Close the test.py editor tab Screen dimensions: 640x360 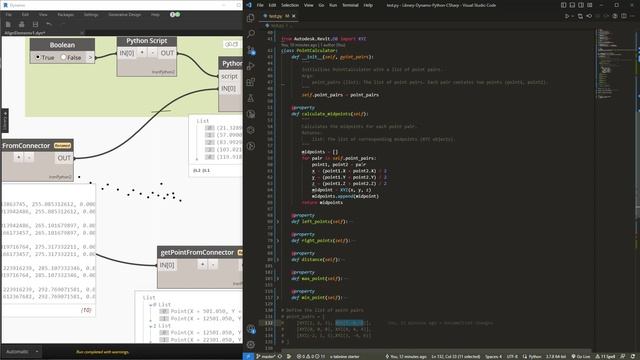click(x=294, y=16)
